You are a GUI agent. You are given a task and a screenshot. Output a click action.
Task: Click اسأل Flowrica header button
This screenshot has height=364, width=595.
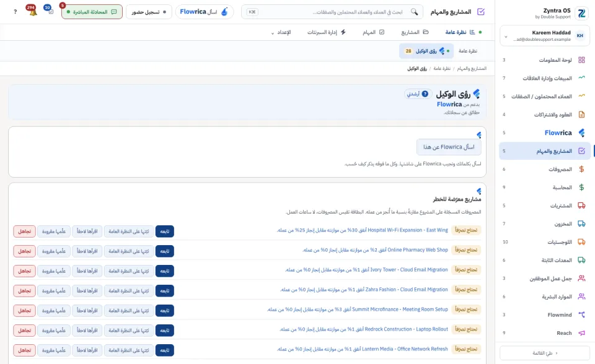pos(204,12)
